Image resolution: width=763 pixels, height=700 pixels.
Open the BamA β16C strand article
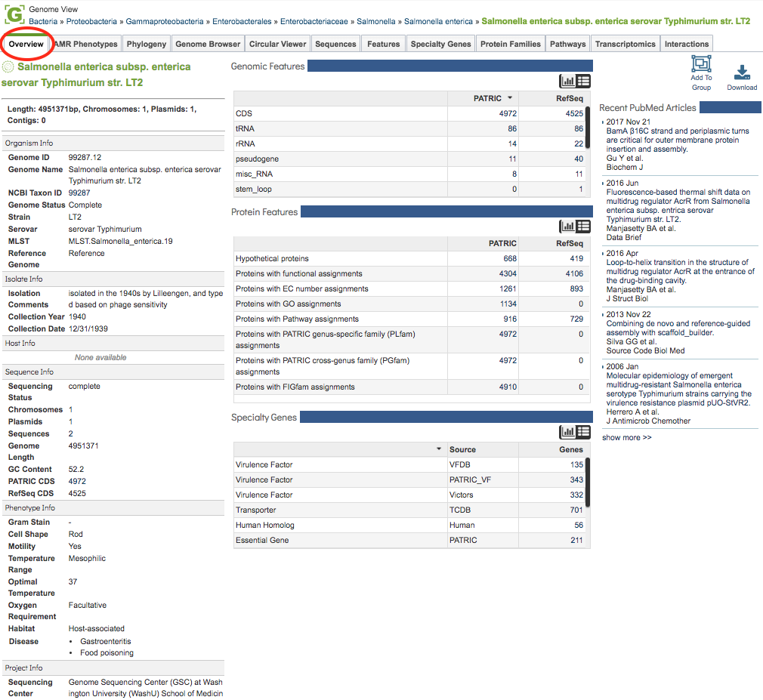[678, 140]
